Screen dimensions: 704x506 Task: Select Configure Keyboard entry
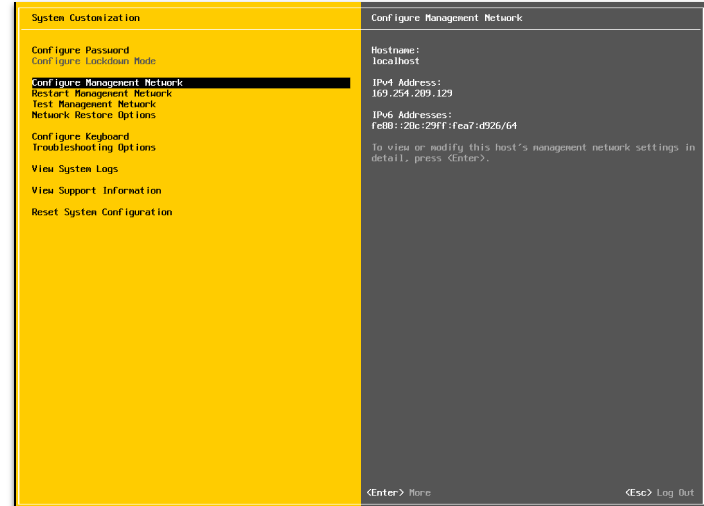[x=80, y=136]
